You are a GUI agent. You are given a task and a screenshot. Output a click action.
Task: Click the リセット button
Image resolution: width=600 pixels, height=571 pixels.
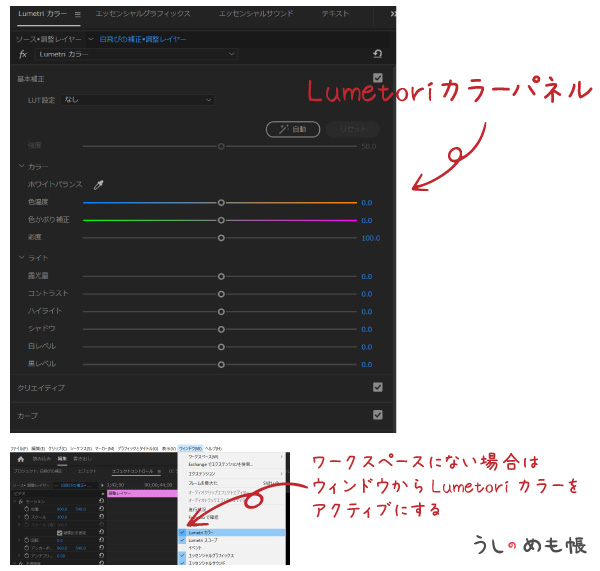click(x=353, y=129)
